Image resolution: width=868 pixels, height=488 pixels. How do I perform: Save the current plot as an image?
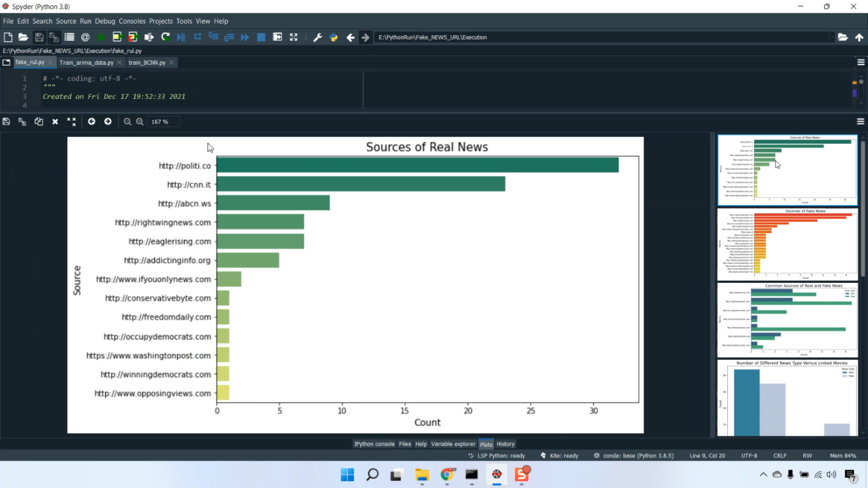(6, 121)
